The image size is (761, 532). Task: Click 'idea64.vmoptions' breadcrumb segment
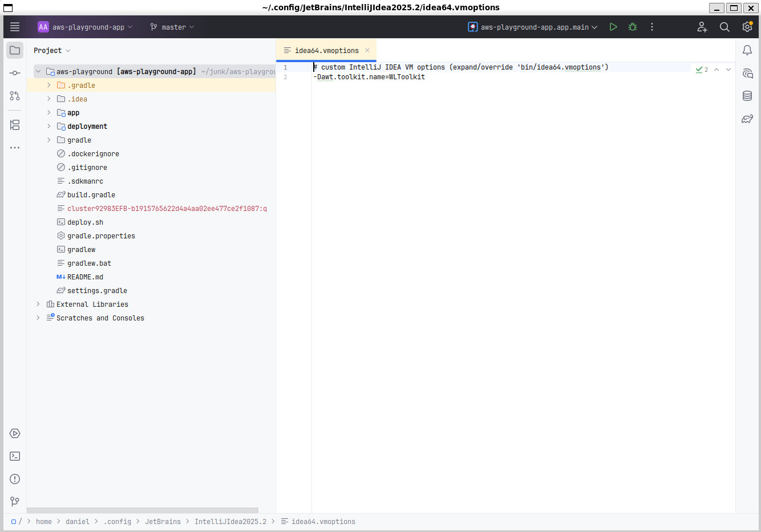[318, 522]
